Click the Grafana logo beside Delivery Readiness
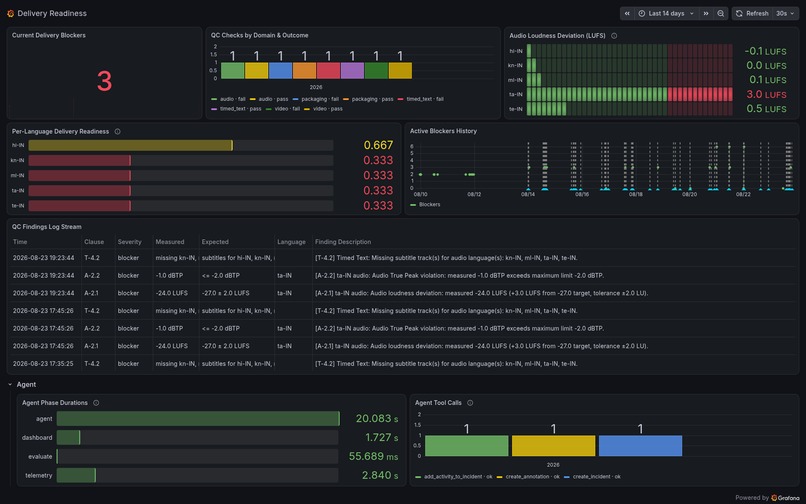 [10, 13]
